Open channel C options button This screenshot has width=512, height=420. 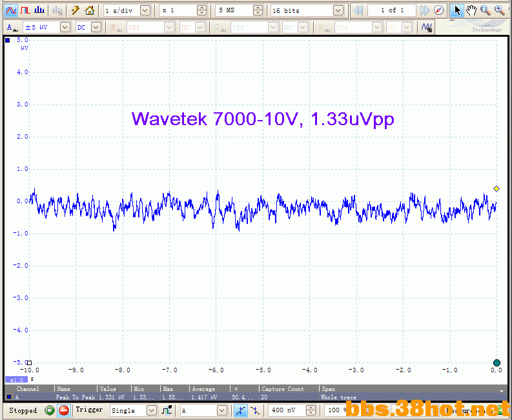(x=220, y=27)
